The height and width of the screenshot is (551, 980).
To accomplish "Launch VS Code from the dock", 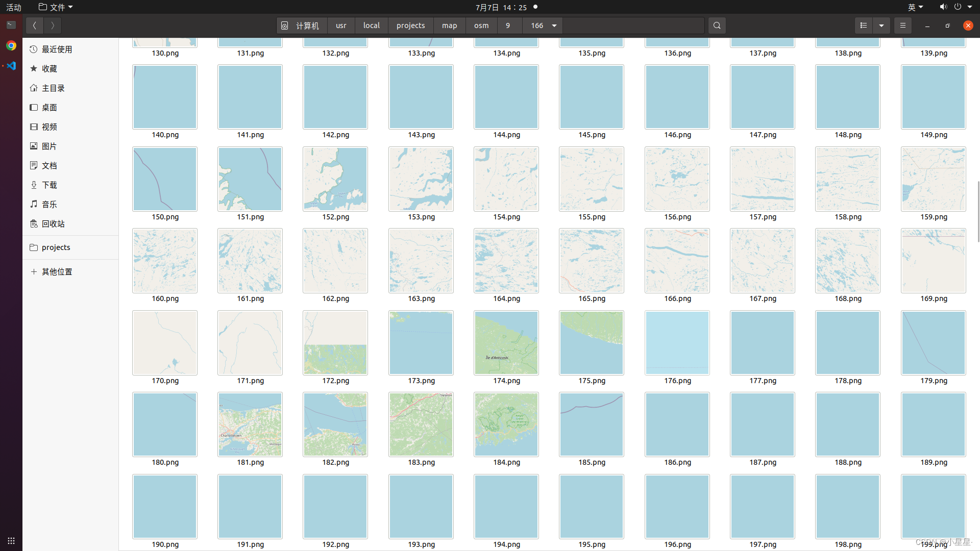I will (11, 66).
